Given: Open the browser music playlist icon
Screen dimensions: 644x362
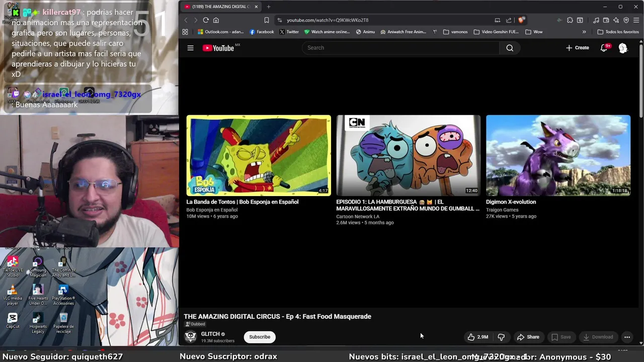Looking at the screenshot, I should pyautogui.click(x=596, y=20).
